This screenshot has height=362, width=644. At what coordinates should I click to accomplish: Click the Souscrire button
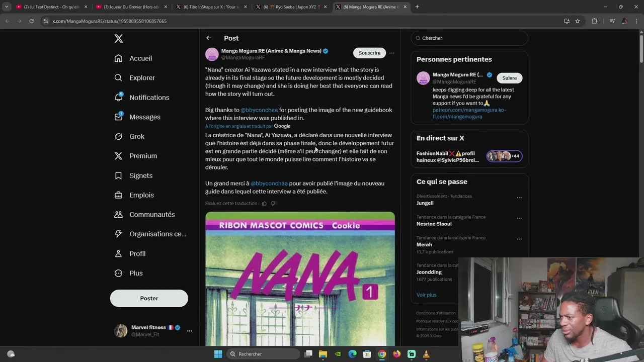pyautogui.click(x=369, y=53)
